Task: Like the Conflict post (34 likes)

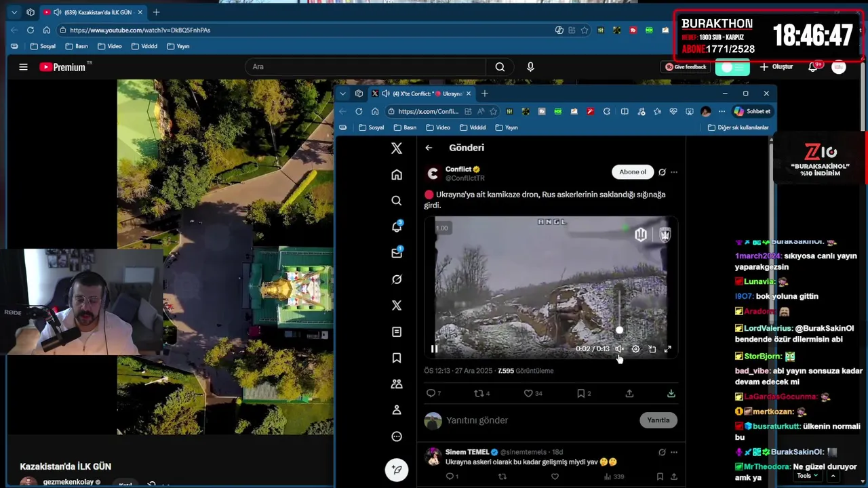Action: [533, 393]
